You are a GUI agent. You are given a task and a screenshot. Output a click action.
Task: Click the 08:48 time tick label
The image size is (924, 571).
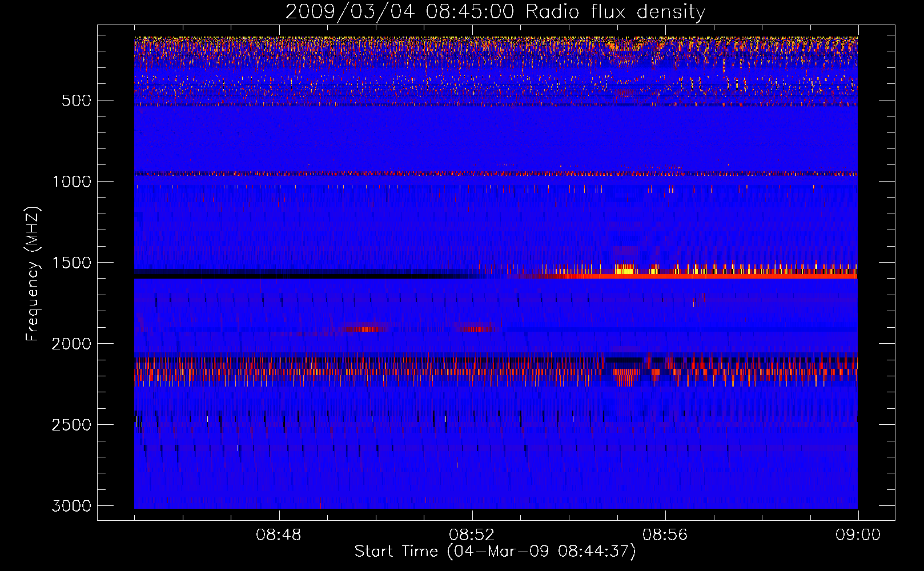tap(279, 535)
